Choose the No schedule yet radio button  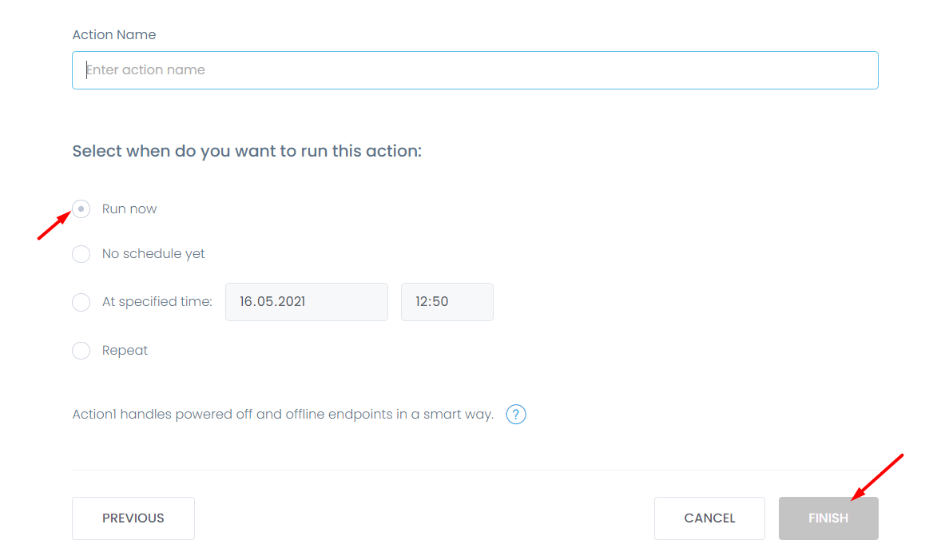click(x=81, y=254)
